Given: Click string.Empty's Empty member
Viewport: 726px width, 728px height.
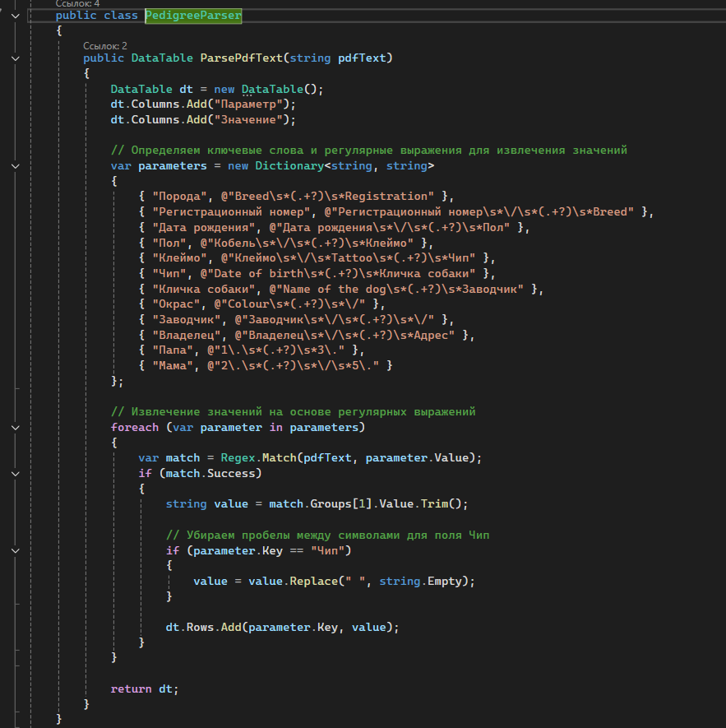Looking at the screenshot, I should point(445,581).
